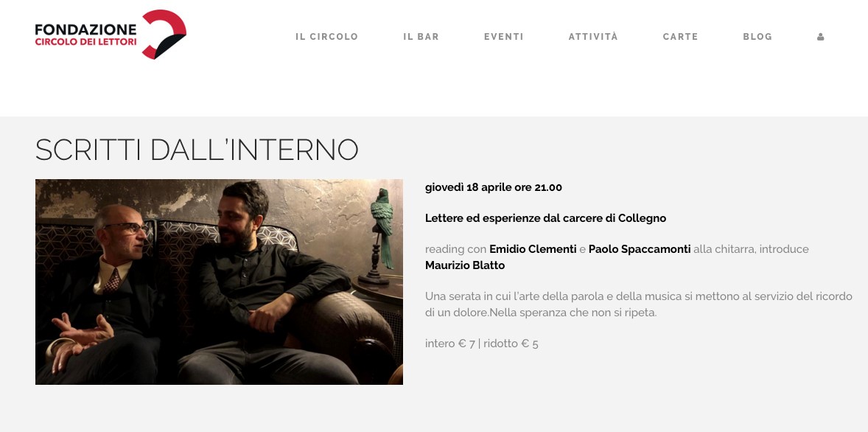
Task: Click the name Paolo Spaccamonti
Action: (x=640, y=249)
